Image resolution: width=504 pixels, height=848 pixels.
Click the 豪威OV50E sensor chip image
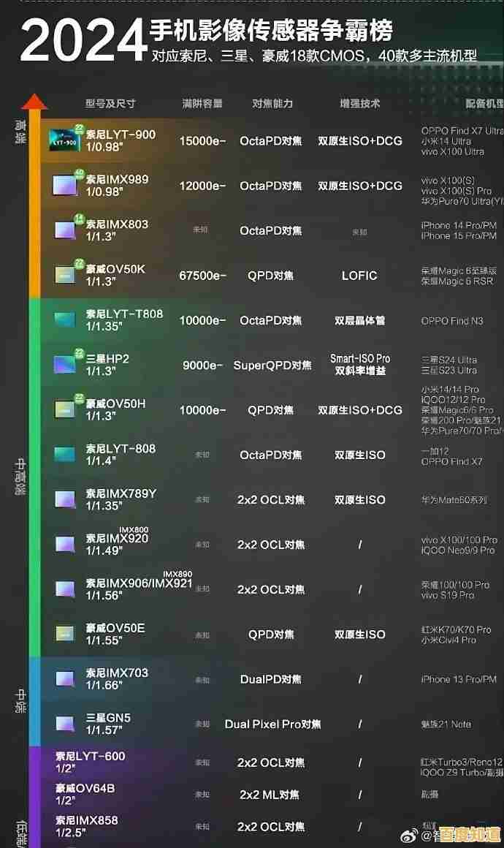tap(65, 633)
